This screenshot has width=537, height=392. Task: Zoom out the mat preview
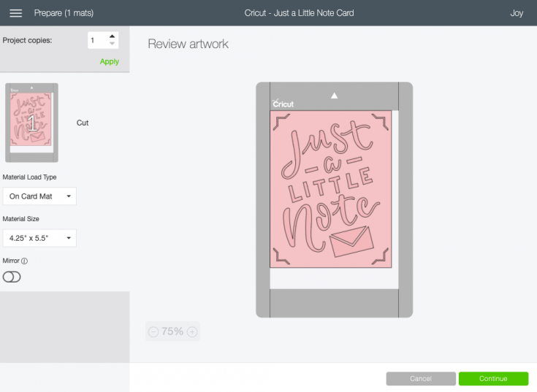[153, 331]
